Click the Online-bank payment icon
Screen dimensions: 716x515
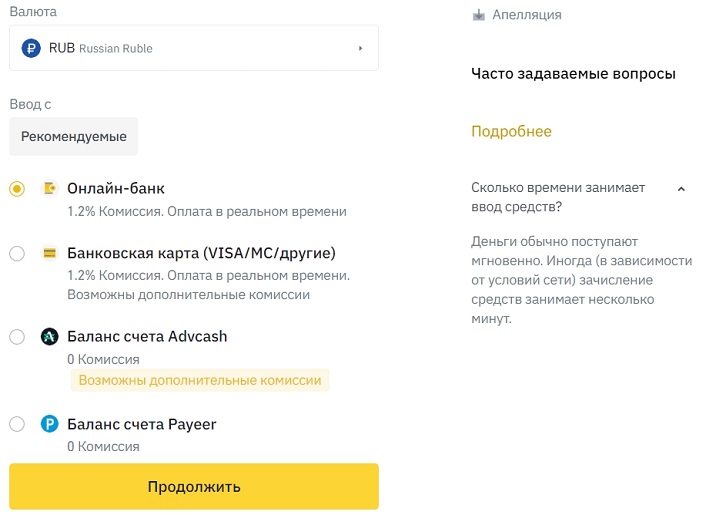49,188
